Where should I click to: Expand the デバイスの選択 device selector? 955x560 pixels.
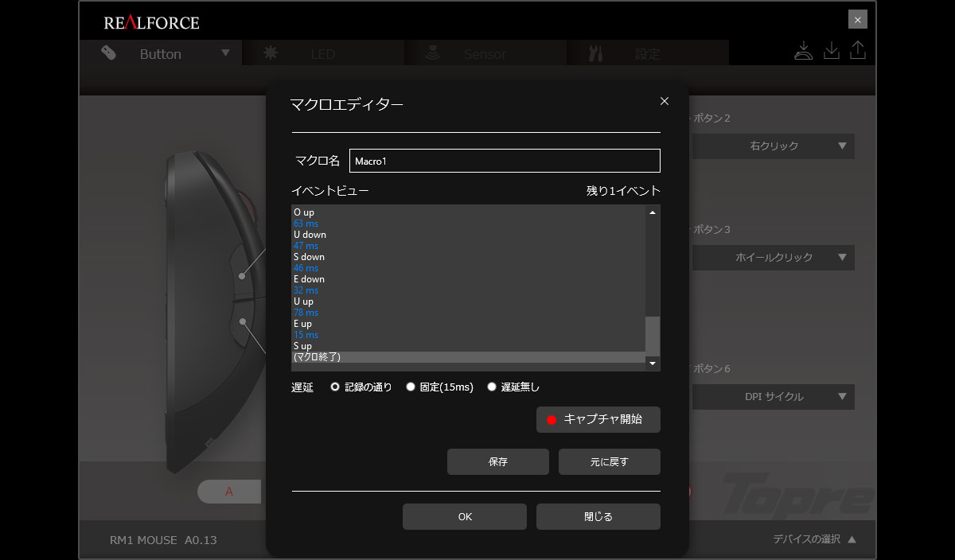click(814, 539)
